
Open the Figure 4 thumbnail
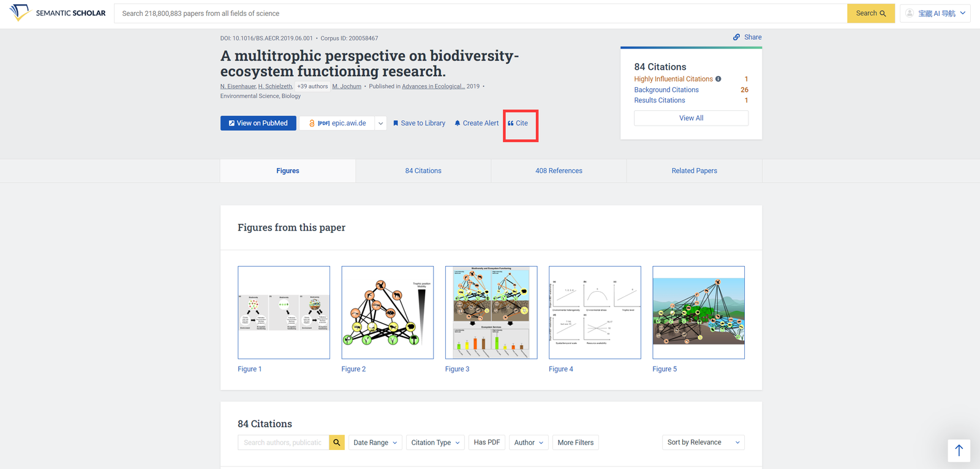(595, 313)
